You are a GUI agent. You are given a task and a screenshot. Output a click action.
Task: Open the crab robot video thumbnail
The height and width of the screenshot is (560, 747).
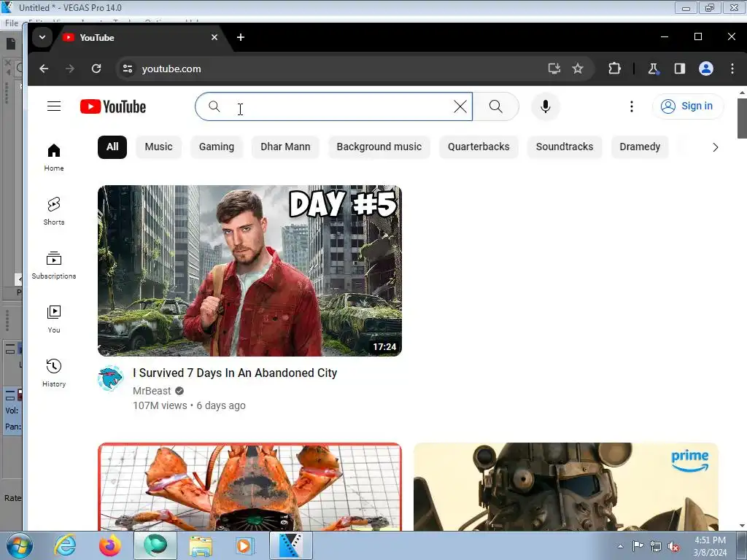249,486
